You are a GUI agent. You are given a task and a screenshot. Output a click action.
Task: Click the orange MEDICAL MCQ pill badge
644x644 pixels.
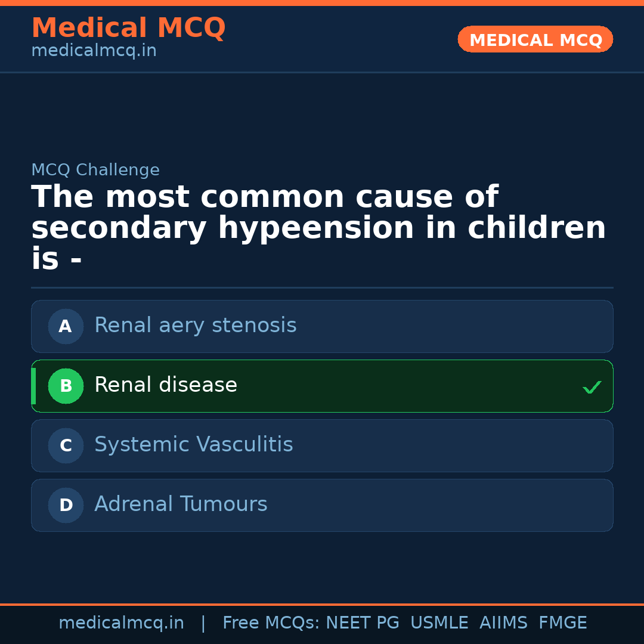click(535, 39)
